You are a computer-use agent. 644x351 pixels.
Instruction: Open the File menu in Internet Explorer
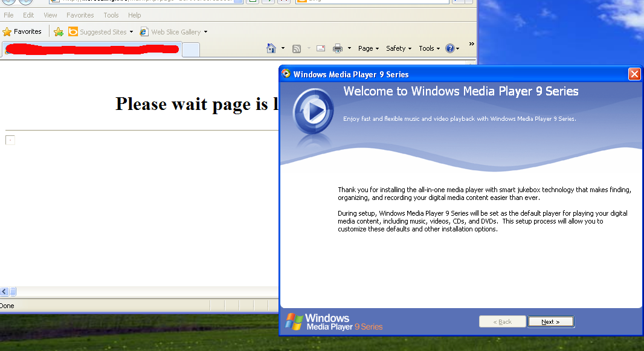click(8, 15)
